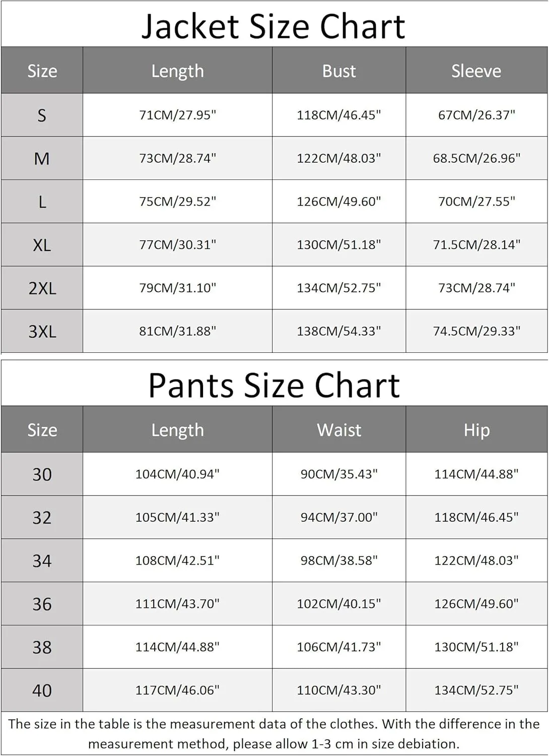Image resolution: width=549 pixels, height=756 pixels.
Task: Select jacket size S row label
Action: click(42, 115)
